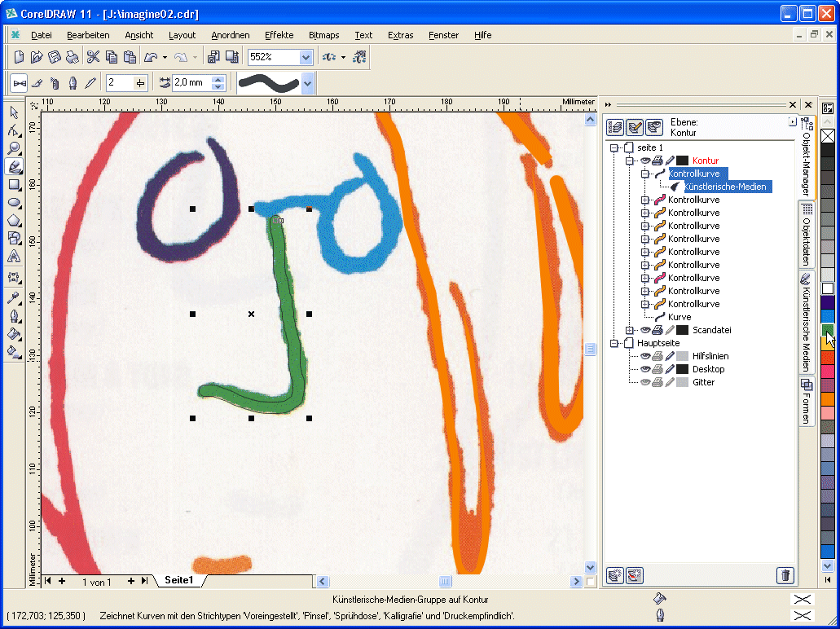Expand the Scandatei layer node
This screenshot has height=629, width=840.
click(x=630, y=330)
